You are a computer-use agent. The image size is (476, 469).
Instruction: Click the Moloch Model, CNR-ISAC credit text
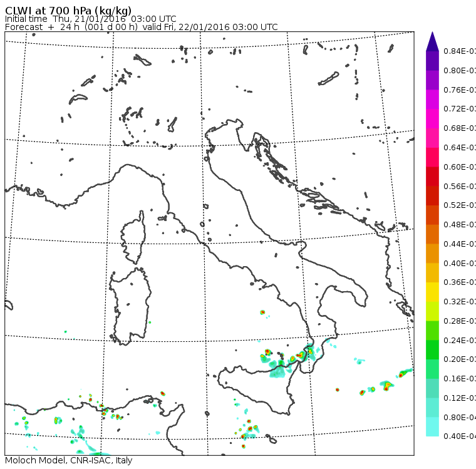tap(68, 461)
